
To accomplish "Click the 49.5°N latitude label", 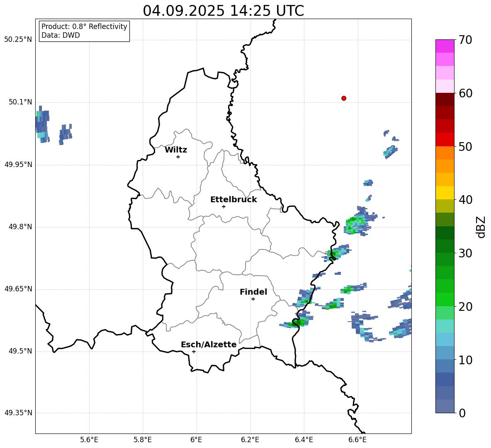I will [20, 351].
